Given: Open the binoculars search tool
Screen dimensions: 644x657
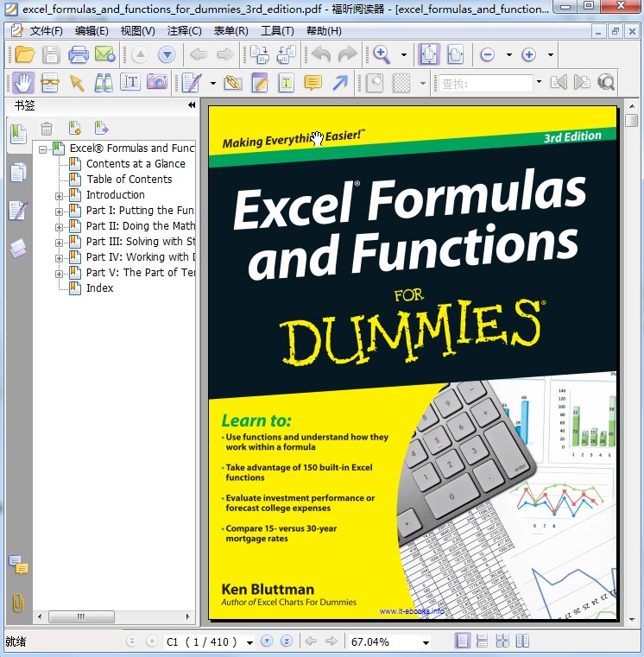Looking at the screenshot, I should pos(104,82).
